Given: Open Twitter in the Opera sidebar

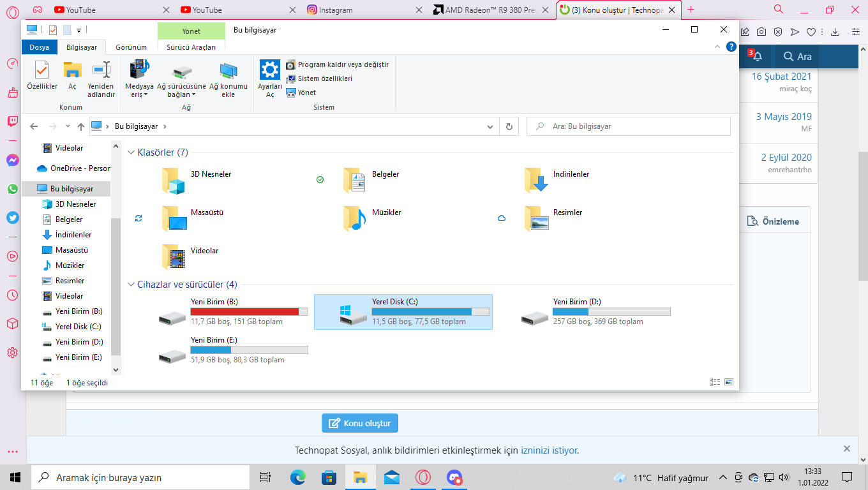Looking at the screenshot, I should [x=13, y=218].
